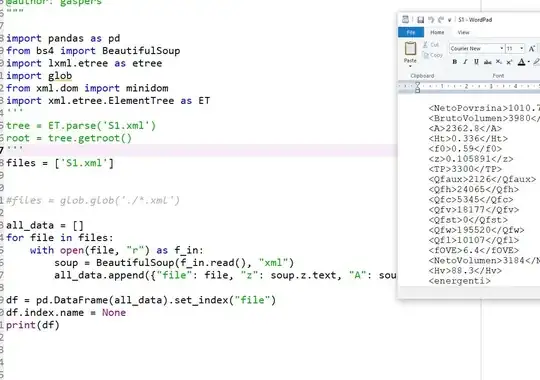Image resolution: width=540 pixels, height=380 pixels.
Task: Click the Cut scissors button
Action: [x=430, y=44]
